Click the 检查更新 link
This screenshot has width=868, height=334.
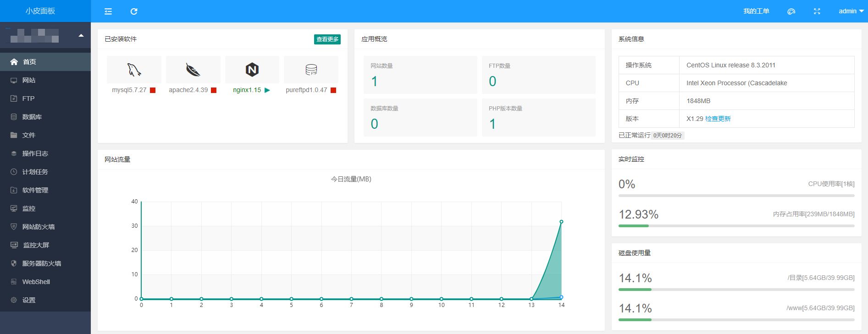click(x=718, y=119)
